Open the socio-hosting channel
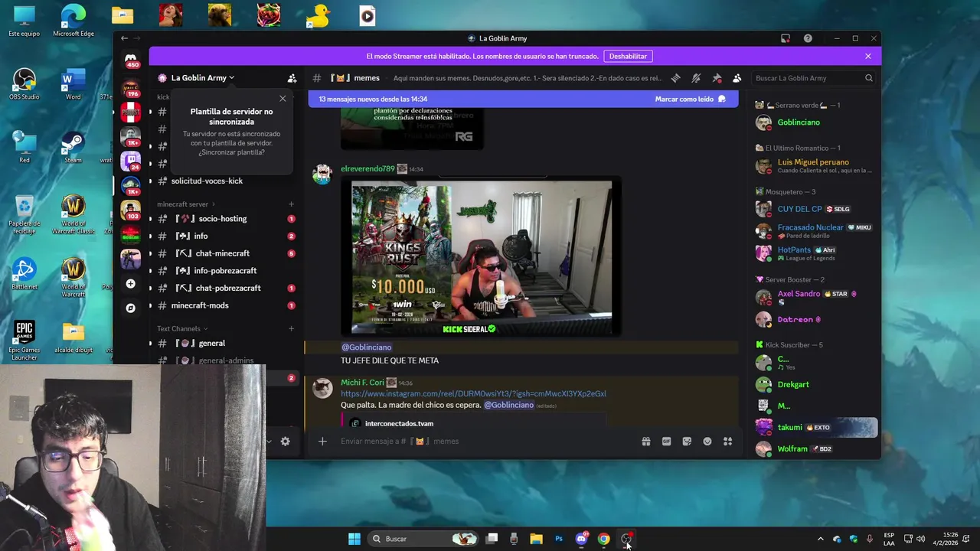 click(x=223, y=219)
